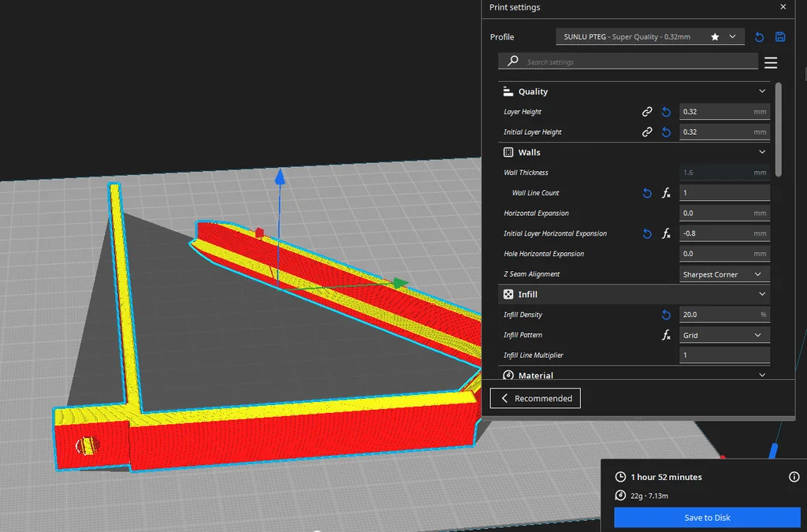Click the favorite star icon in Profile
807x532 pixels.
(715, 37)
